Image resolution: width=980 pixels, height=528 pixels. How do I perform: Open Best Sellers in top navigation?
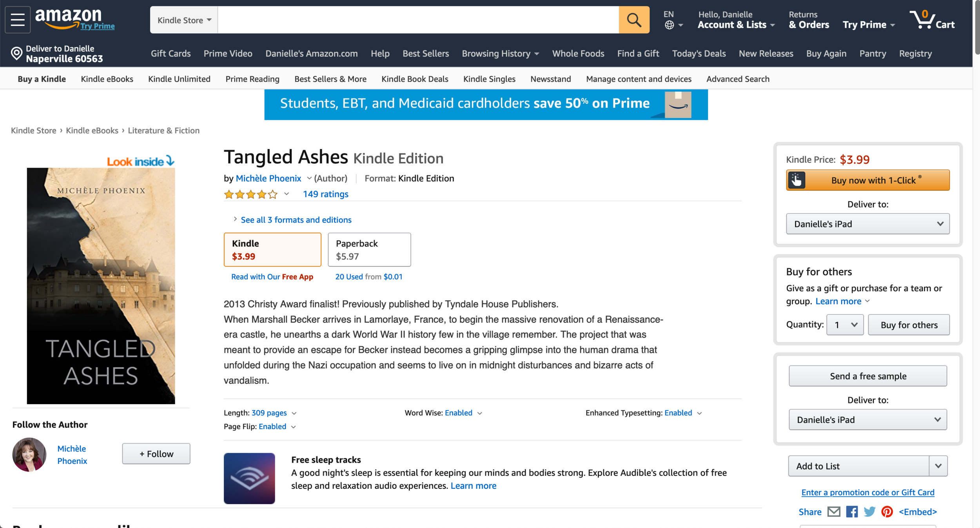(426, 53)
